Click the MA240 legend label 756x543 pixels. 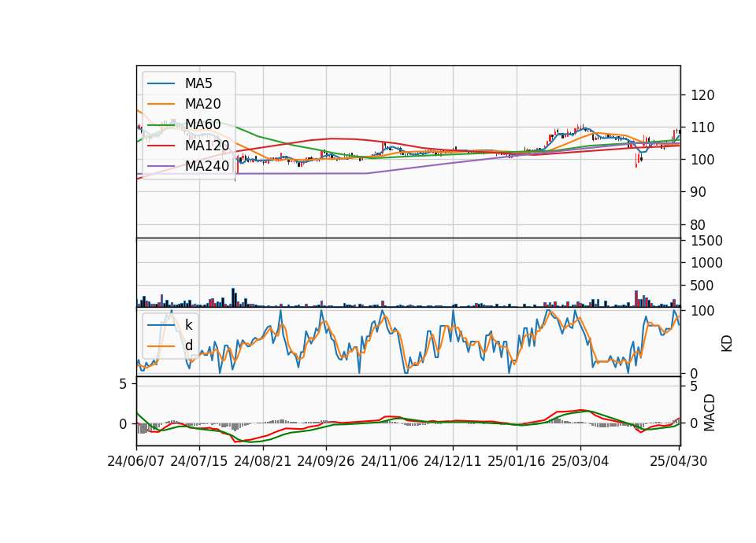pyautogui.click(x=207, y=166)
